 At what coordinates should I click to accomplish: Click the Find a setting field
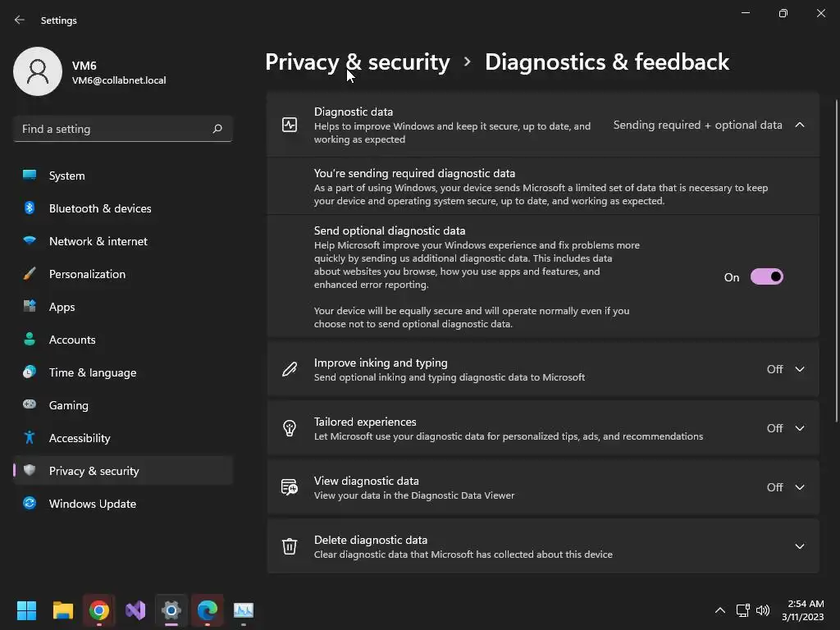[x=123, y=129]
